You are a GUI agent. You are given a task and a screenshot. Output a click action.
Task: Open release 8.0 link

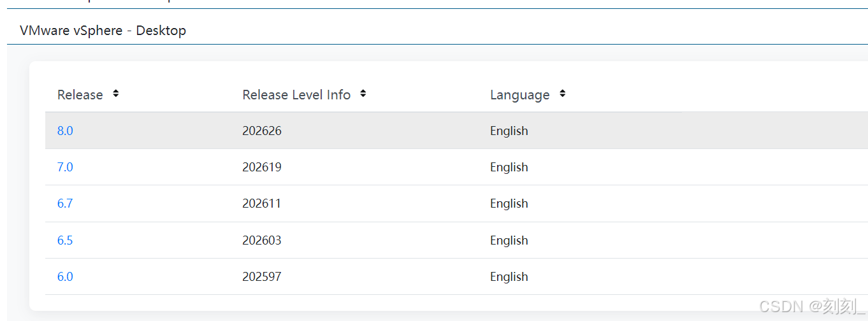[x=65, y=131]
